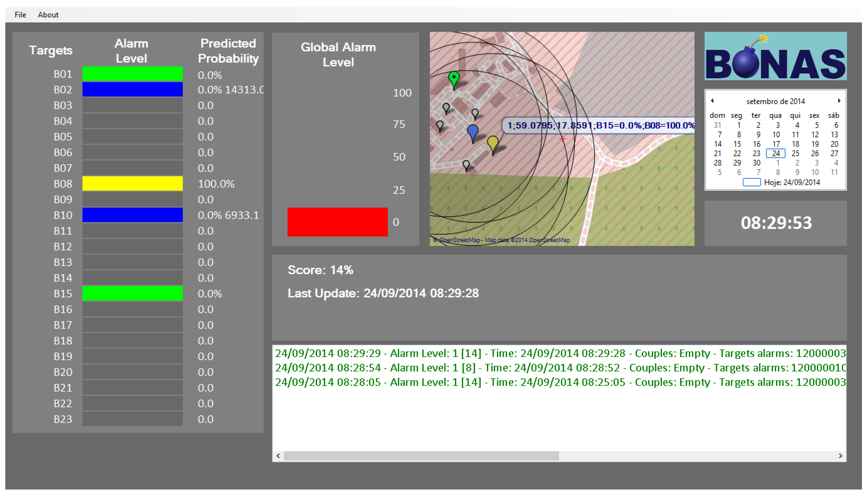Click the Targets column header
868x497 pixels.
pyautogui.click(x=51, y=50)
